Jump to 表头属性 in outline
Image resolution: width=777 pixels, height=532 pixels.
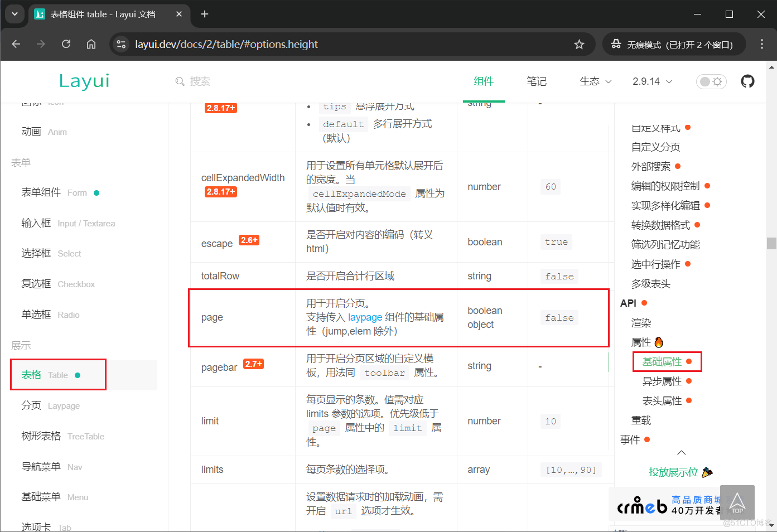[662, 401]
